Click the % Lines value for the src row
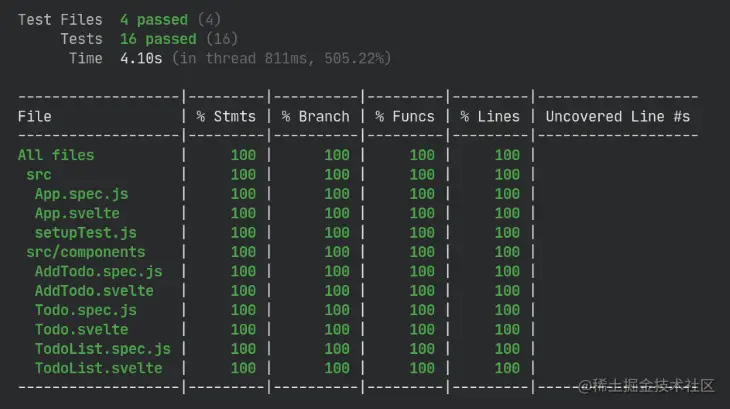 [507, 174]
